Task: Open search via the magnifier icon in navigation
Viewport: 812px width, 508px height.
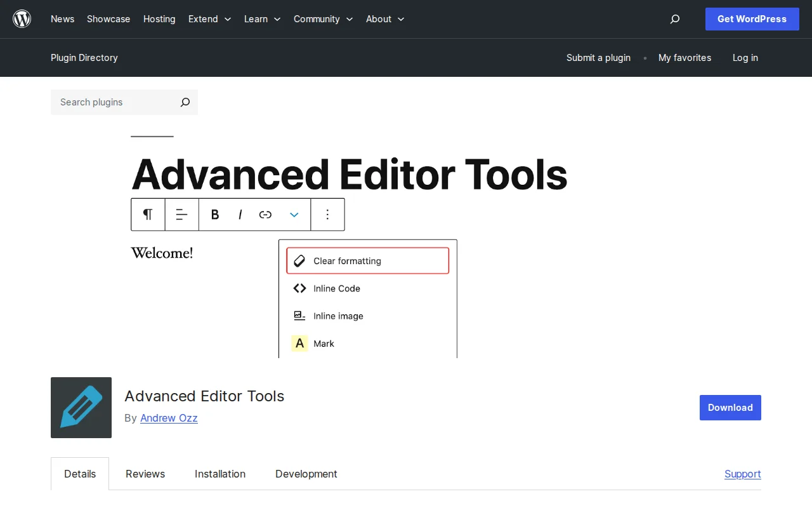Action: (674, 19)
